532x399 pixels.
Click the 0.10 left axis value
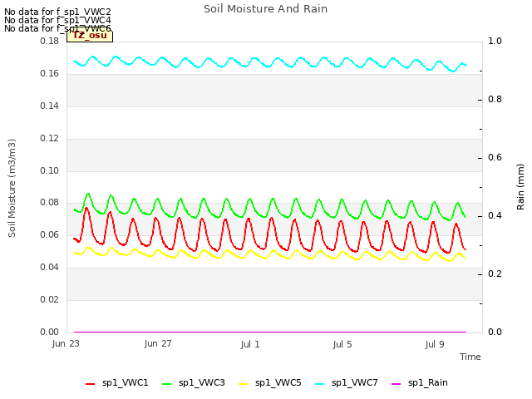50,170
